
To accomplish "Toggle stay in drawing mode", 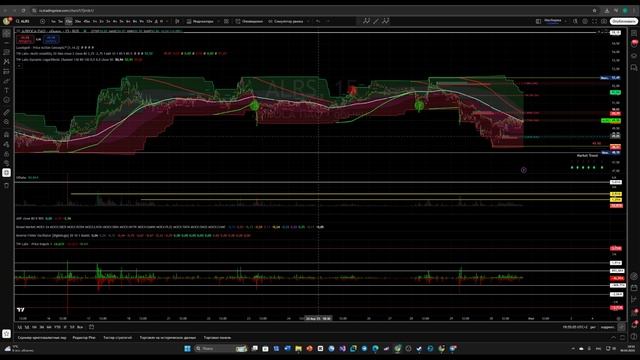I will coord(7,144).
